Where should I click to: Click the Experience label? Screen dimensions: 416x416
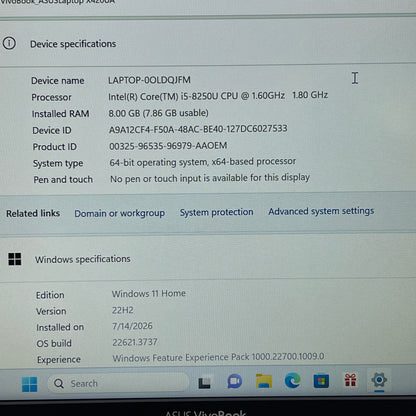point(59,360)
